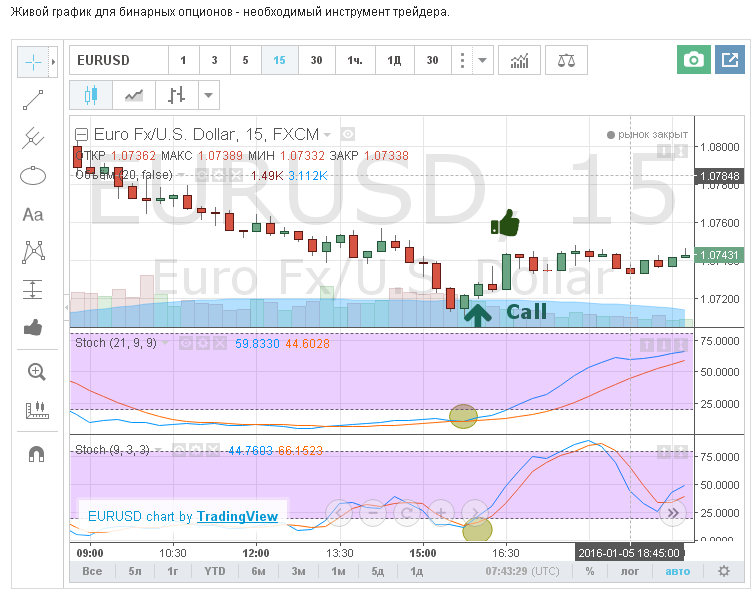752x596 pixels.
Task: Collapse the Euro Fx/U.S. Dollar legend
Action: point(82,134)
